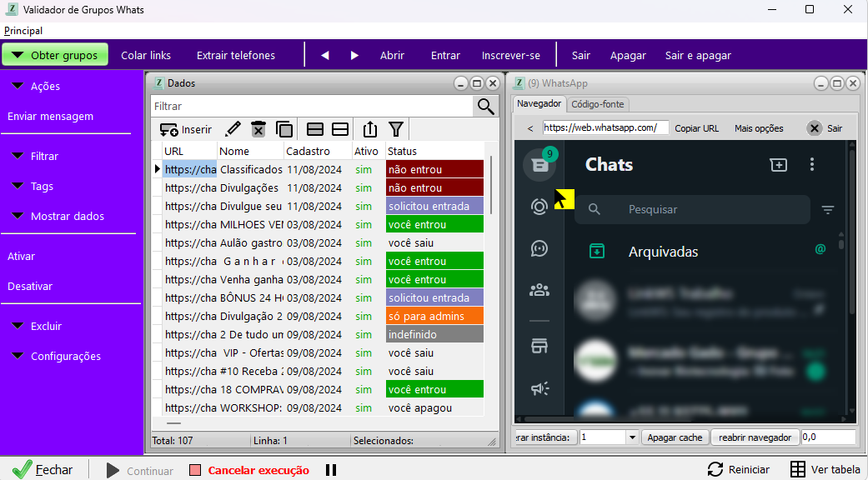Click the Apagar cache button
The height and width of the screenshot is (480, 868).
tap(675, 437)
